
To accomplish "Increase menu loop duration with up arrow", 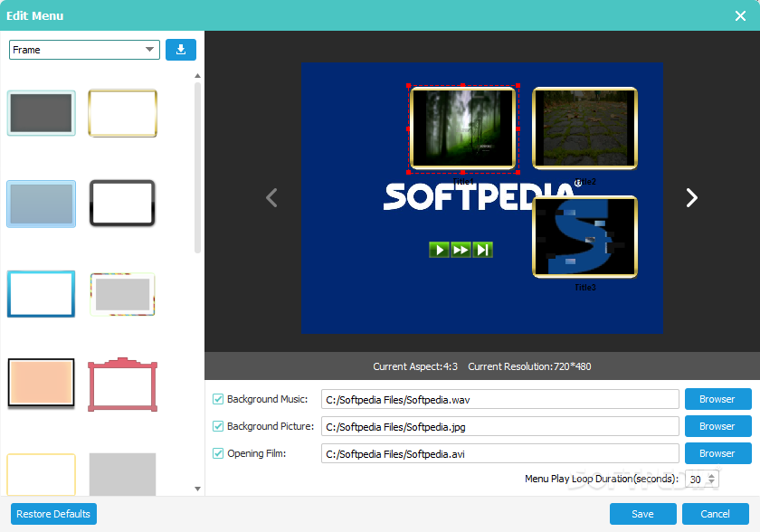I will click(711, 476).
